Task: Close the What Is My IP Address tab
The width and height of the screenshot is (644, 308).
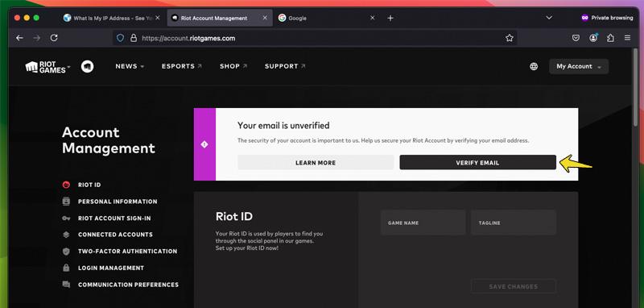Action: (158, 18)
